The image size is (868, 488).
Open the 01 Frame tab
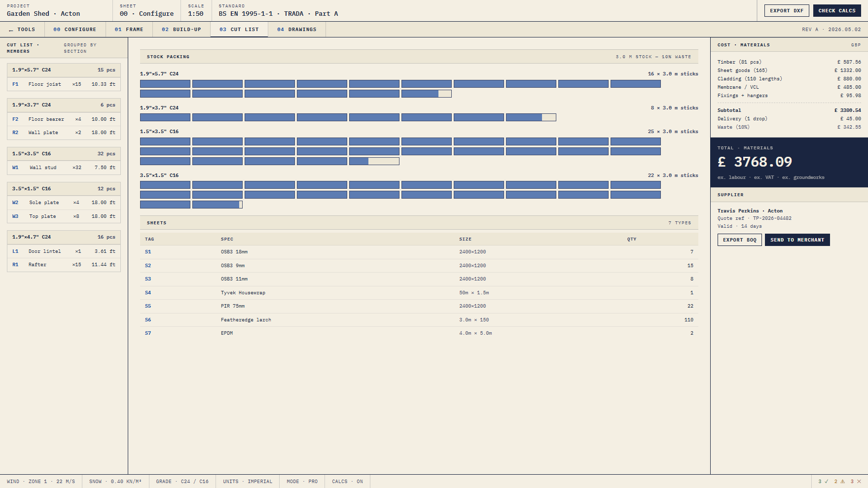pyautogui.click(x=129, y=30)
